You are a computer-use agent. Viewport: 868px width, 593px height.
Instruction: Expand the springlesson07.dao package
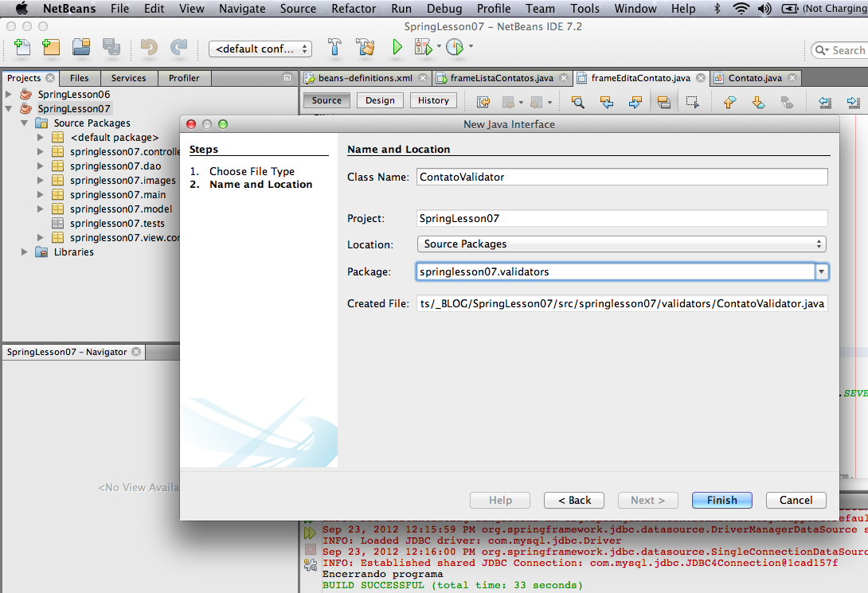tap(40, 166)
